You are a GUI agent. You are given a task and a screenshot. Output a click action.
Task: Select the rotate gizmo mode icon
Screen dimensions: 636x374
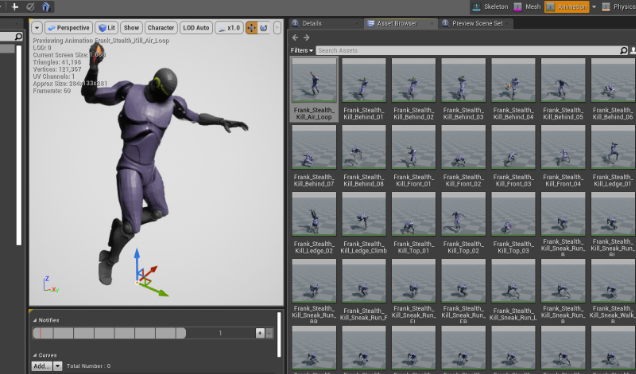coord(264,28)
